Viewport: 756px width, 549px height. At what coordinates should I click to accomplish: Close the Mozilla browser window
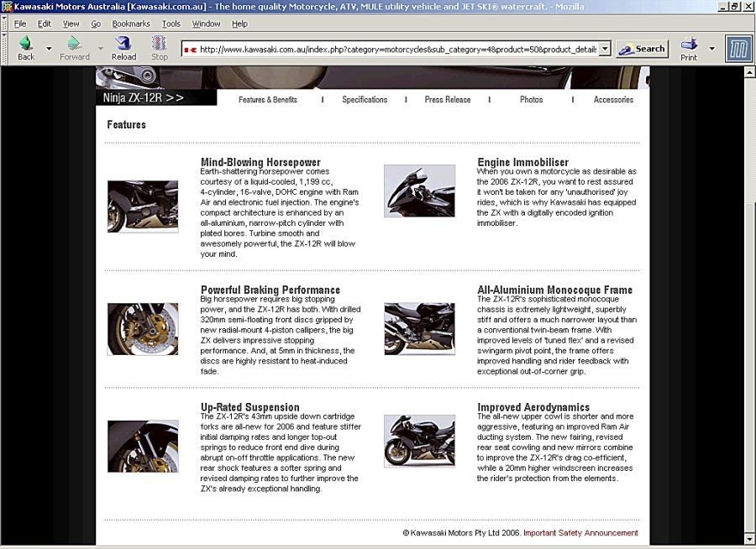click(x=747, y=6)
